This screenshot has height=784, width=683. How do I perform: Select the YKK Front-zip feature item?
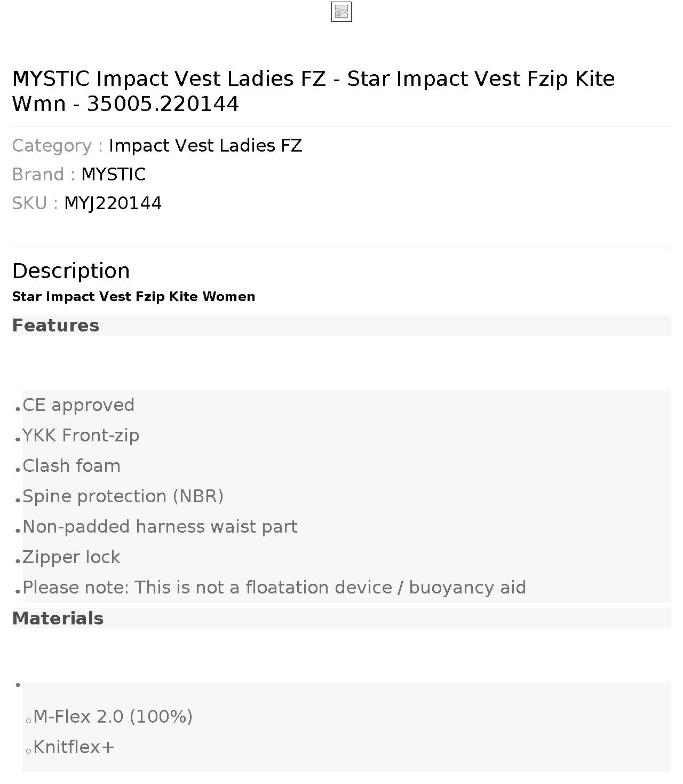pos(81,435)
